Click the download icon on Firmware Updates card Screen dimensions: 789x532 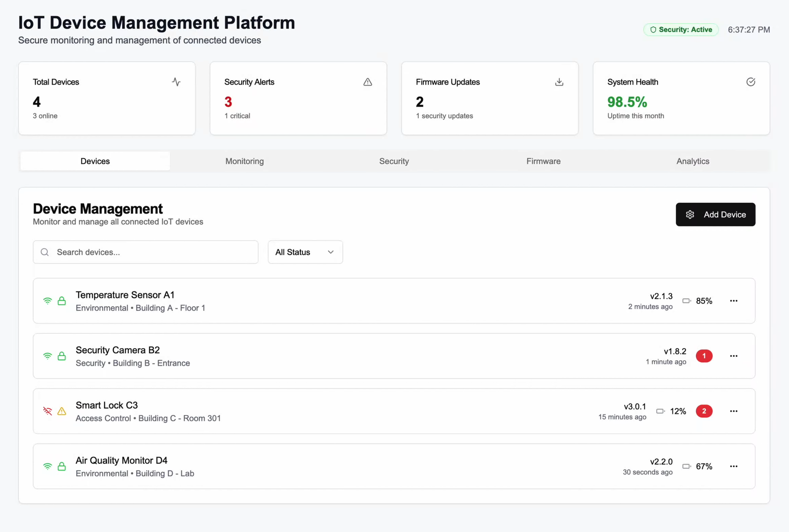click(559, 82)
